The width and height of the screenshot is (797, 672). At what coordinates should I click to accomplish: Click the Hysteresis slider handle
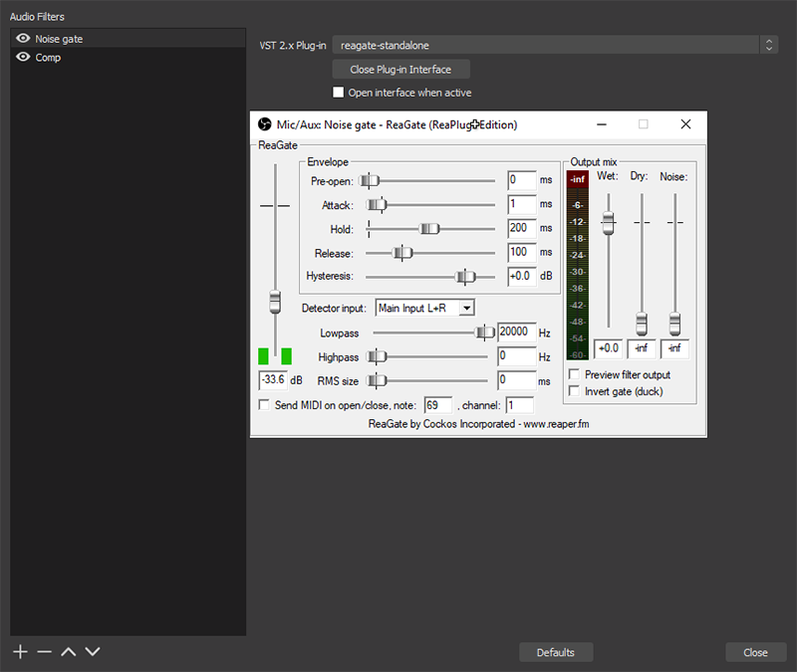click(462, 277)
